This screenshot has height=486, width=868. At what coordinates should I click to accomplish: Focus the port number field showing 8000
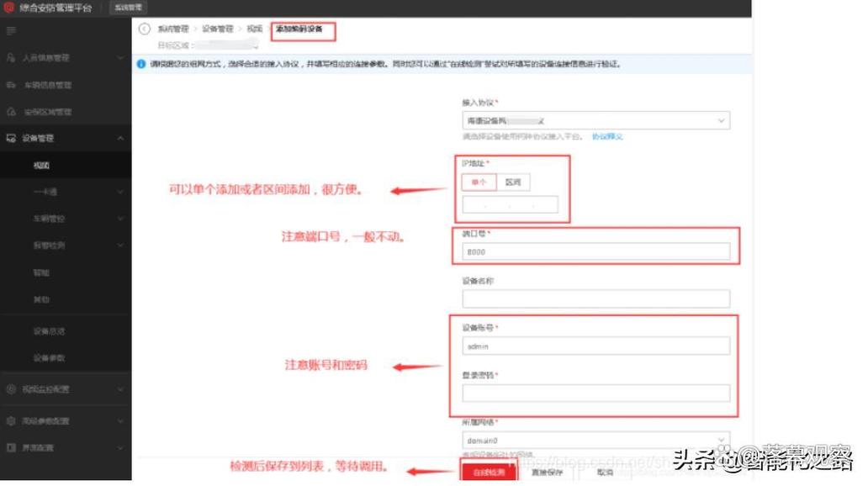coord(595,252)
